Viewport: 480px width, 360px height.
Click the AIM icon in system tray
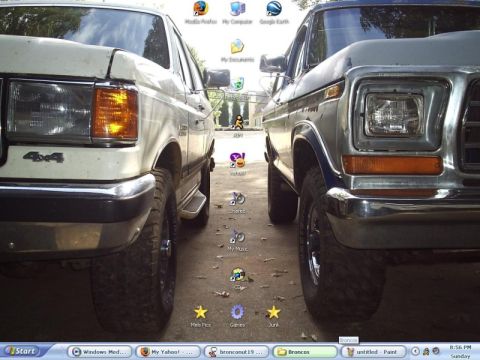[x=426, y=351]
